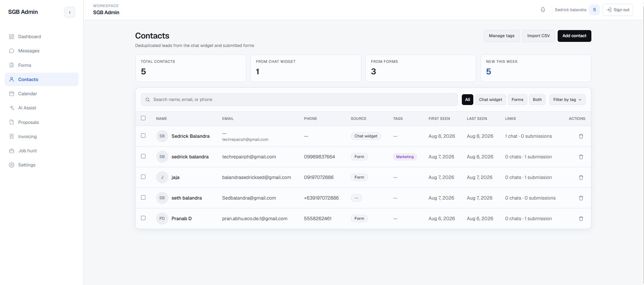644x285 pixels.
Task: Delete the jaja contact row
Action: pyautogui.click(x=581, y=177)
